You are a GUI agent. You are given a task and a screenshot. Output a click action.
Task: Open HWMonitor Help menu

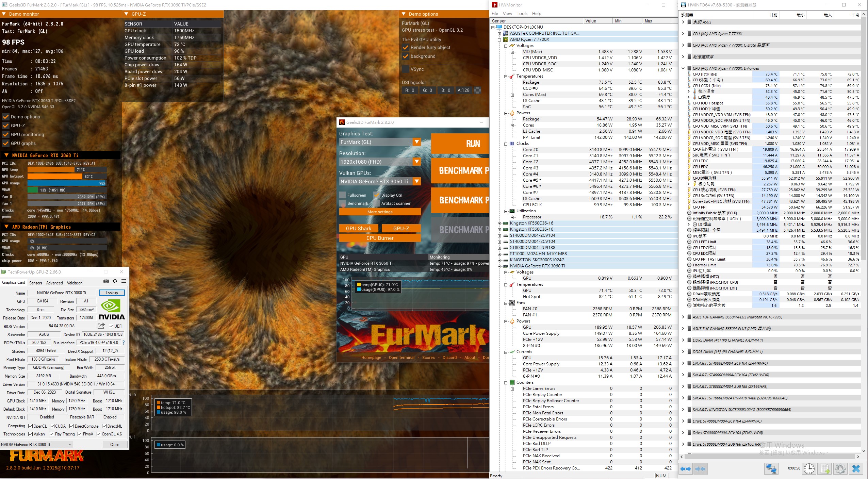click(537, 14)
